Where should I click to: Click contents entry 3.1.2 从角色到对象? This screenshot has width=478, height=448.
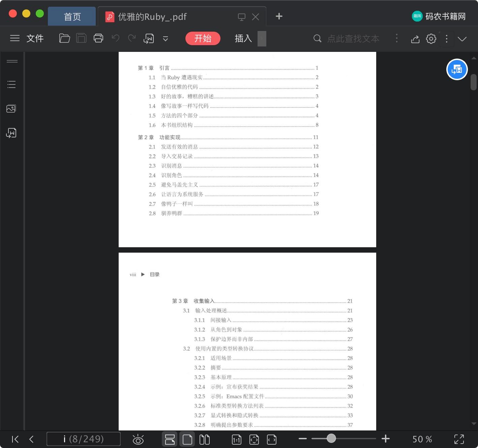273,330
